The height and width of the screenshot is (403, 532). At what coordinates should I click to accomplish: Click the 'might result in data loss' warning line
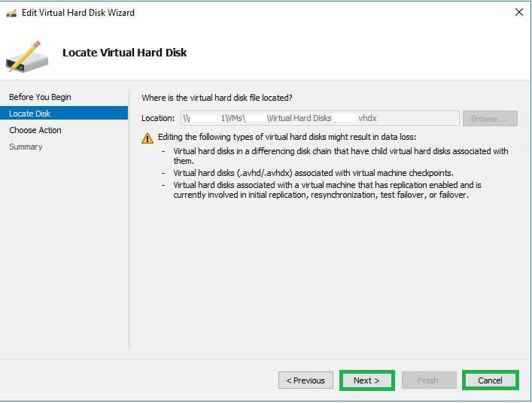(287, 137)
